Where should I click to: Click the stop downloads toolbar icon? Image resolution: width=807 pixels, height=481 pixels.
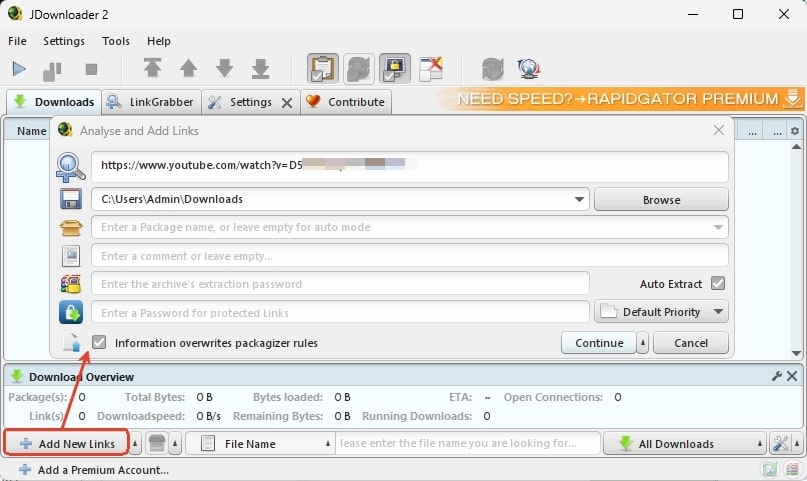pyautogui.click(x=91, y=69)
